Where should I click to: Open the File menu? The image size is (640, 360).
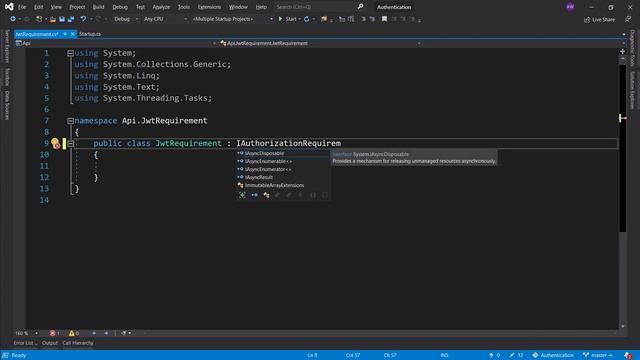pos(22,7)
